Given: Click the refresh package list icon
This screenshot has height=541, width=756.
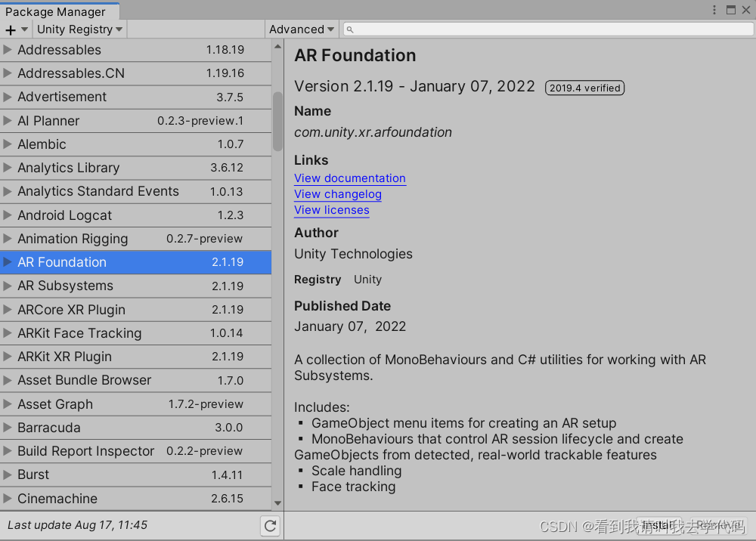Looking at the screenshot, I should [271, 526].
